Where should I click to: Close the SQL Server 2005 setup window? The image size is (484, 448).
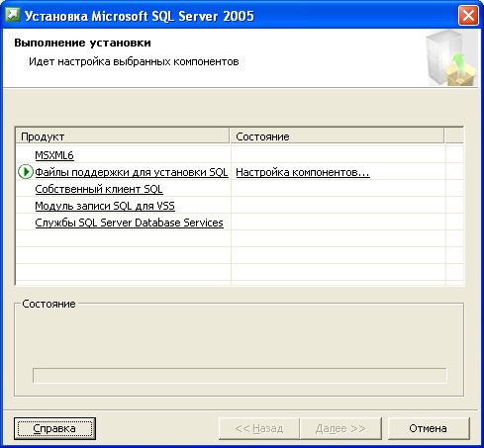click(468, 15)
